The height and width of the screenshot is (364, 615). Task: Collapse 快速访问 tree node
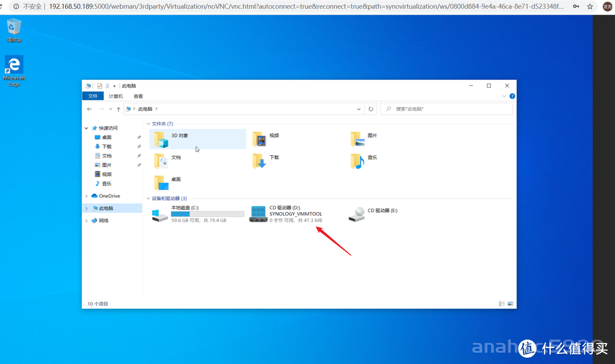click(87, 128)
